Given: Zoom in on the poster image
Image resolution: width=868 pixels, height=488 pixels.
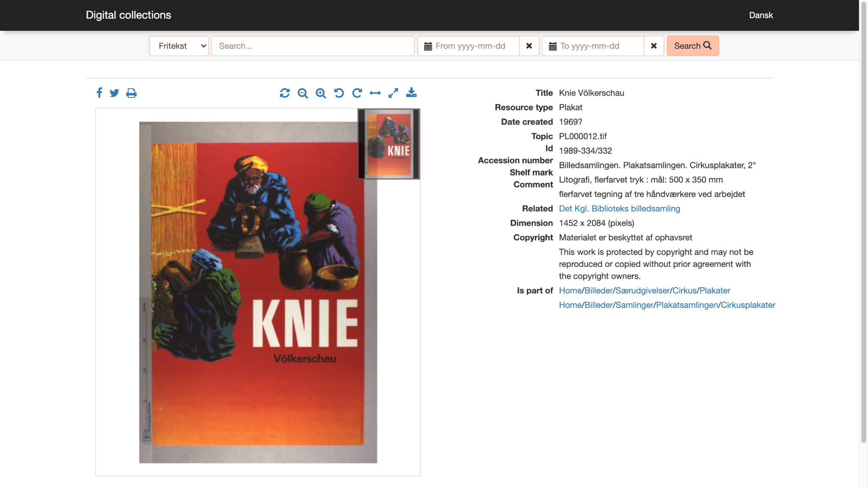Looking at the screenshot, I should coord(321,93).
